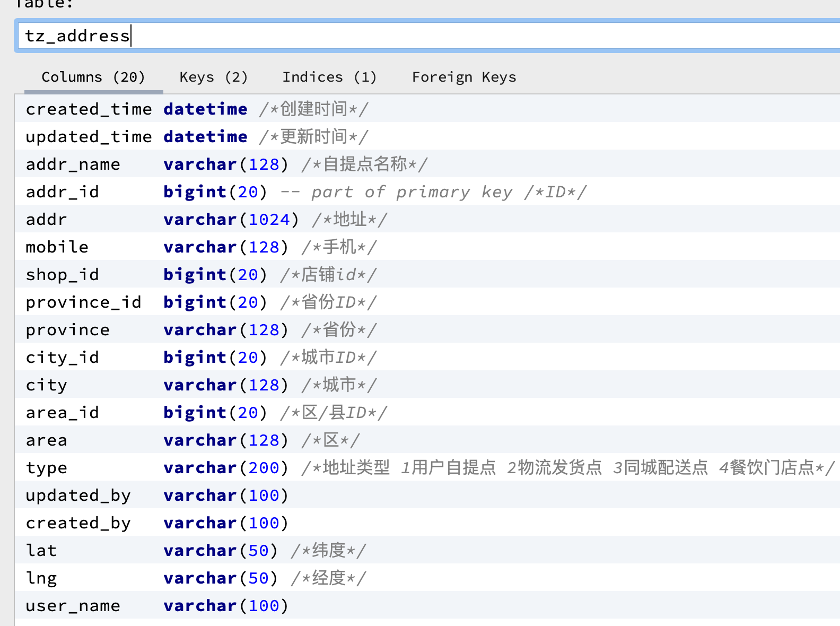Select the shop_id column row
The height and width of the screenshot is (626, 840).
click(427, 274)
